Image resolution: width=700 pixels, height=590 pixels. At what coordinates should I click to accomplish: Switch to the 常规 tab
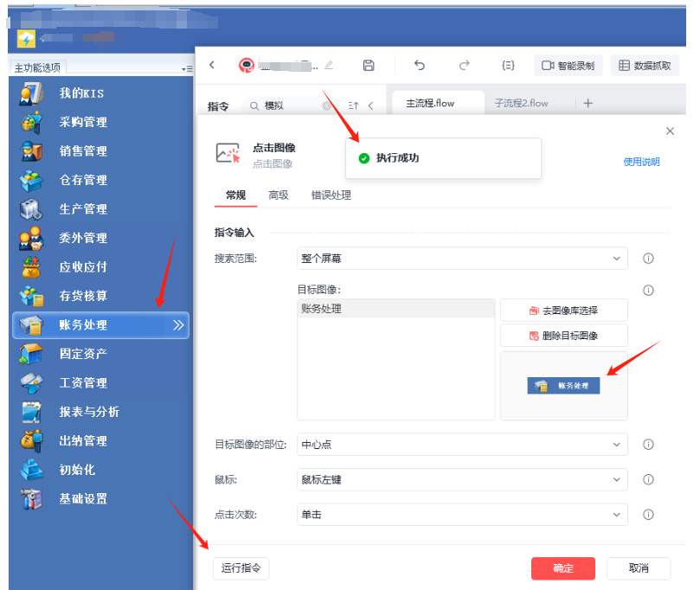pyautogui.click(x=235, y=195)
